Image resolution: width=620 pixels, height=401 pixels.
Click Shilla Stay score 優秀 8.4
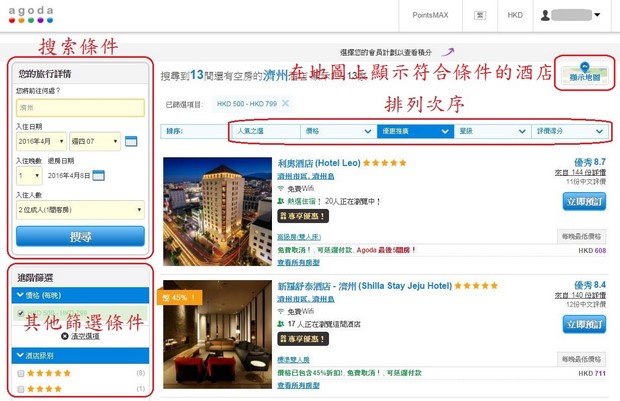(590, 285)
